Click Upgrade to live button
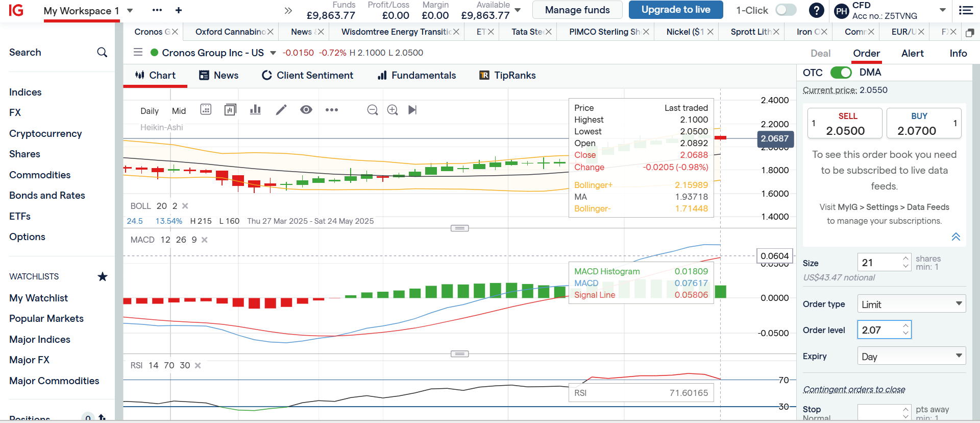The height and width of the screenshot is (423, 980). point(676,10)
